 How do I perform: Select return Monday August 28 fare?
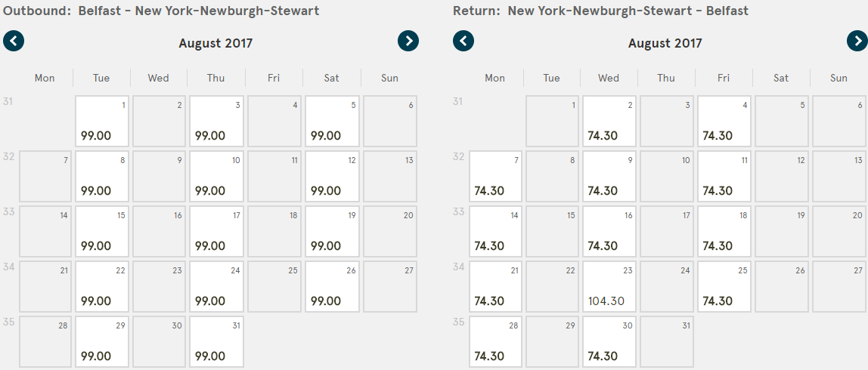[x=495, y=342]
